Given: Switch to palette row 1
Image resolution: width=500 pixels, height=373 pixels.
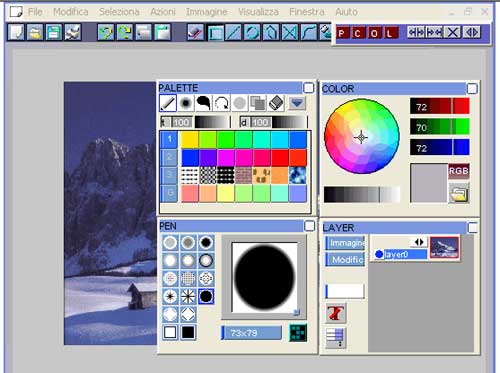Looking at the screenshot, I should pyautogui.click(x=169, y=139).
